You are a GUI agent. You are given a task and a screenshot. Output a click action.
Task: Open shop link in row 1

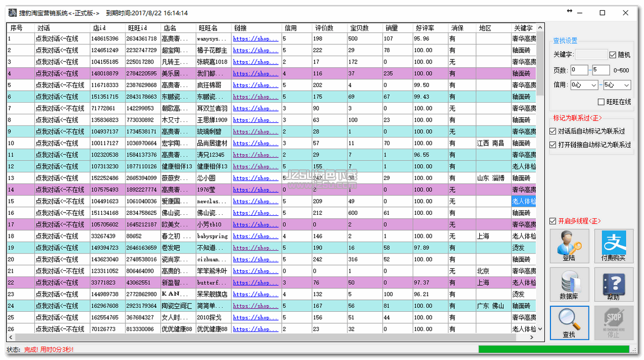256,39
